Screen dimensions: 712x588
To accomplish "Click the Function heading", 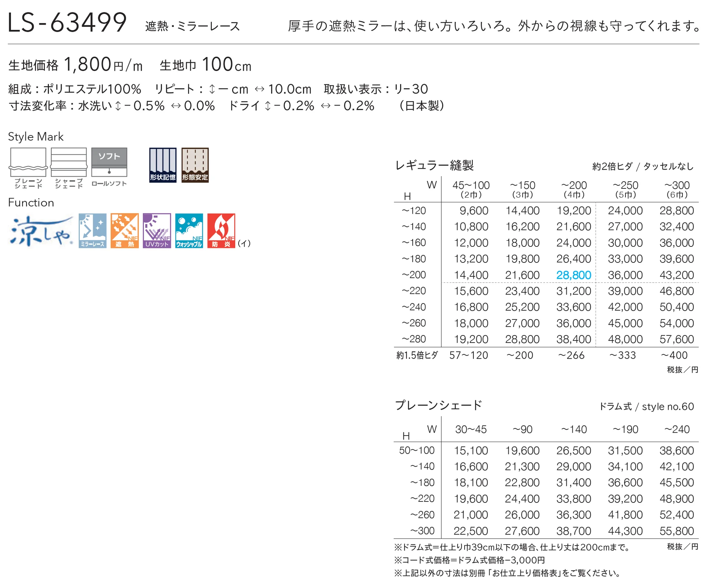I will pyautogui.click(x=31, y=203).
